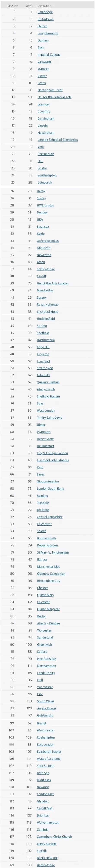Screen dimensions: 95x868
Task: Open the Royal Holloway link
Action: [x=48, y=305]
